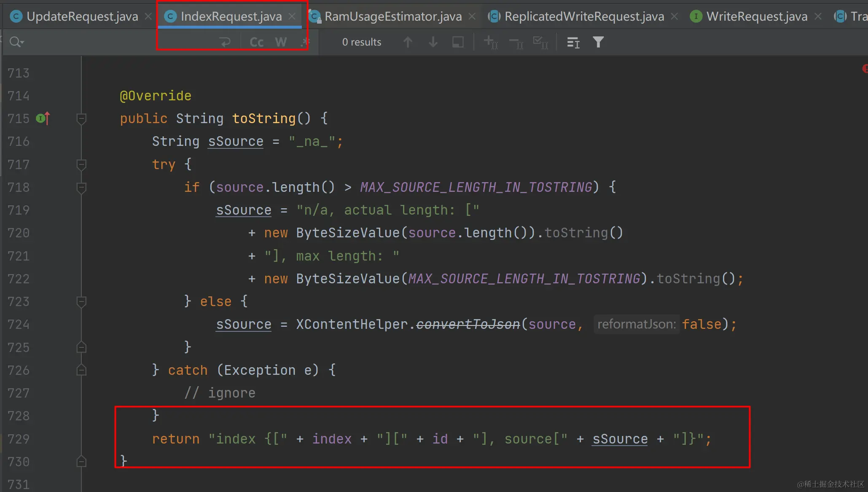Click the search results view options icon
This screenshot has width=868, height=492.
coord(573,42)
